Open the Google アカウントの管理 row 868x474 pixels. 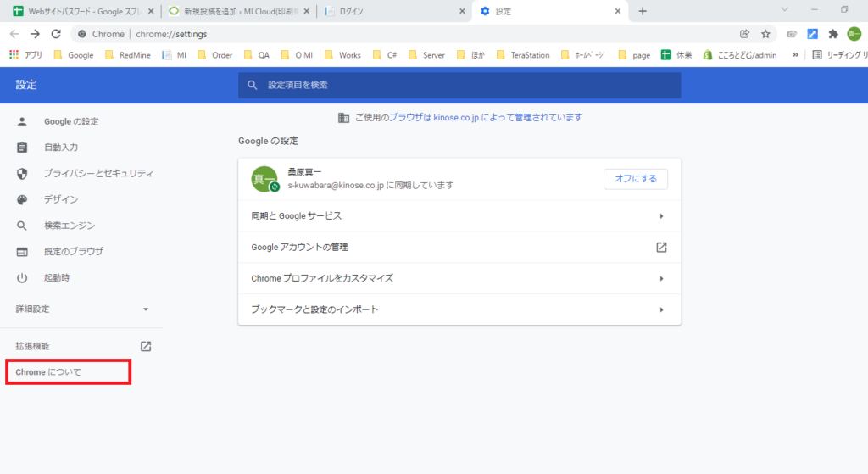tap(459, 247)
